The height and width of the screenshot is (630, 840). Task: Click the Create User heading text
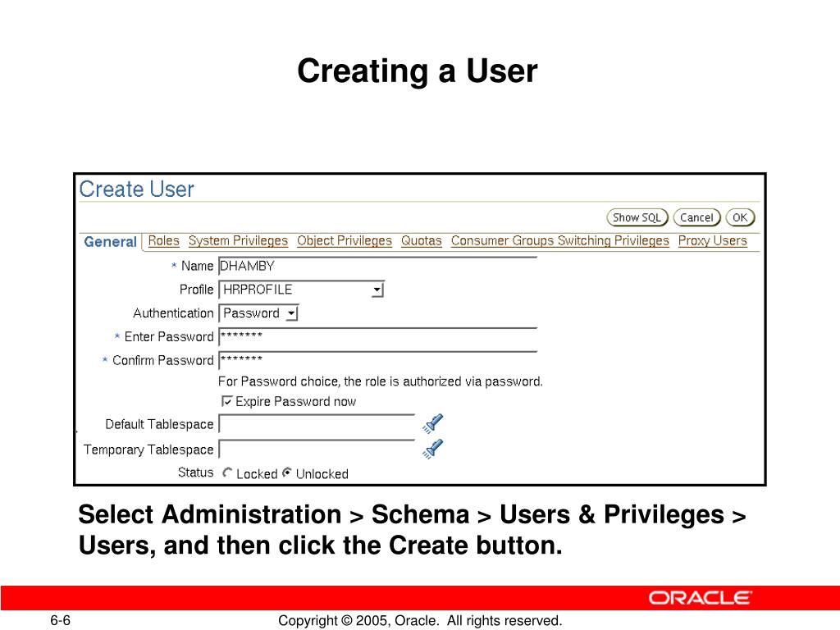coord(137,189)
